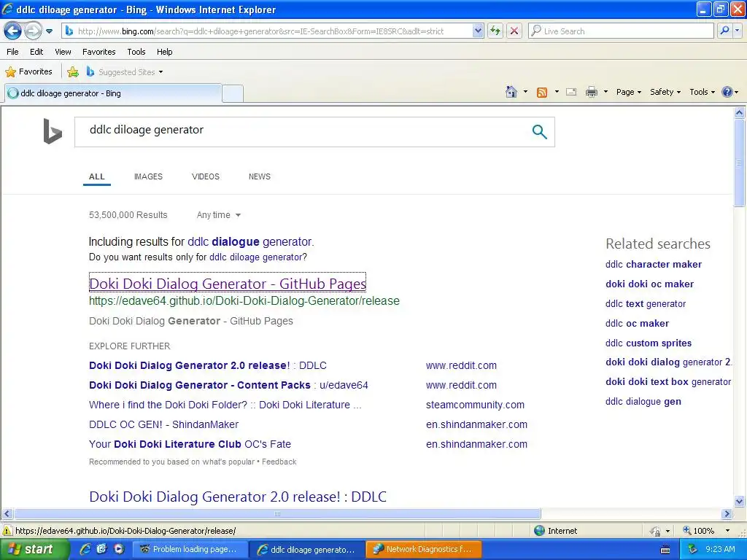Open the Favorites star button

[x=28, y=72]
